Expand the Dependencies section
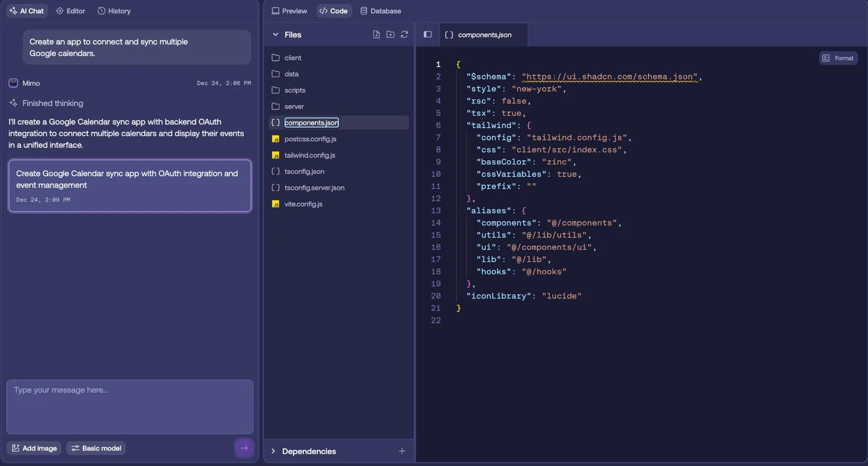The width and height of the screenshot is (868, 466). tap(273, 451)
